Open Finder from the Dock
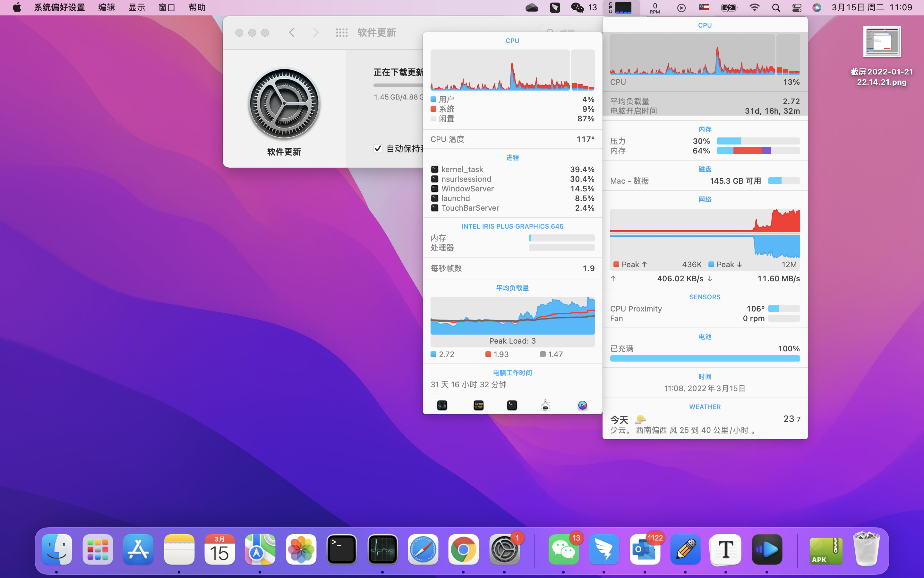 pyautogui.click(x=56, y=549)
